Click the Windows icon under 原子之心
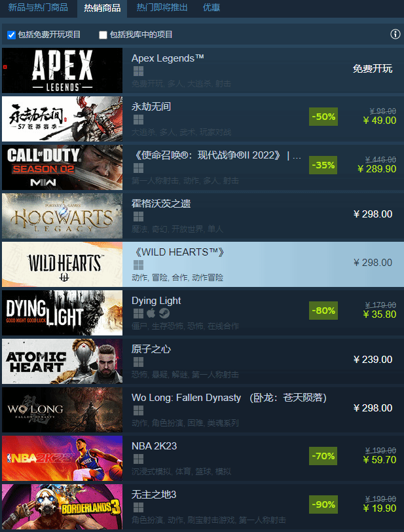The height and width of the screenshot is (532, 404). click(138, 362)
